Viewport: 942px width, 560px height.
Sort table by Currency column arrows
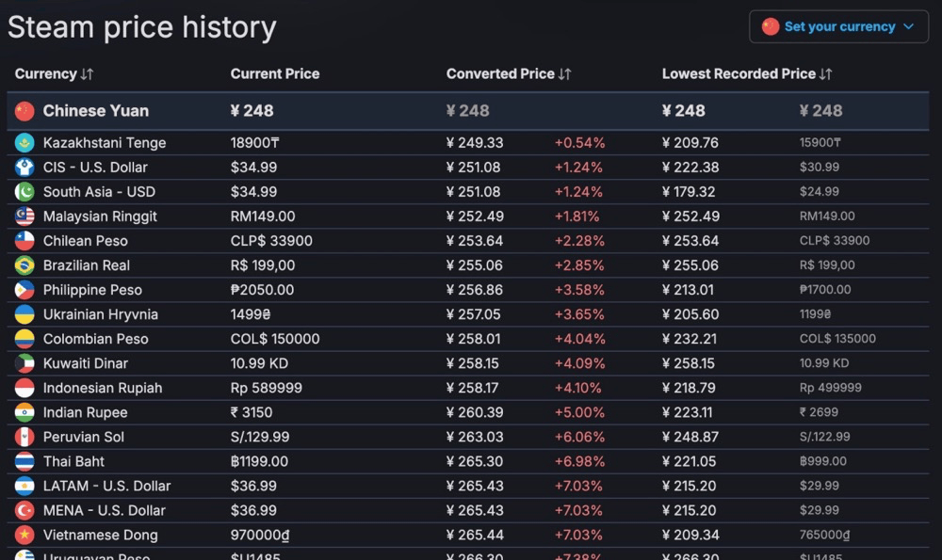pos(87,73)
